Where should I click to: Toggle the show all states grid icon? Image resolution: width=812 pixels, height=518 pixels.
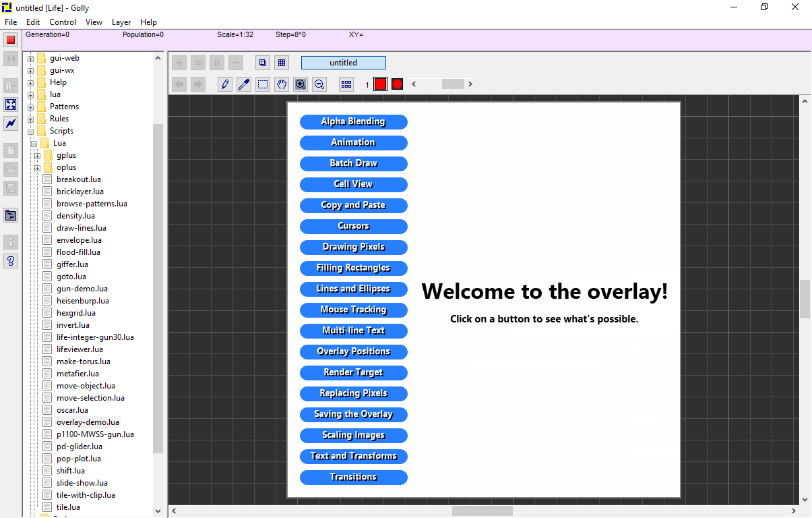point(346,84)
